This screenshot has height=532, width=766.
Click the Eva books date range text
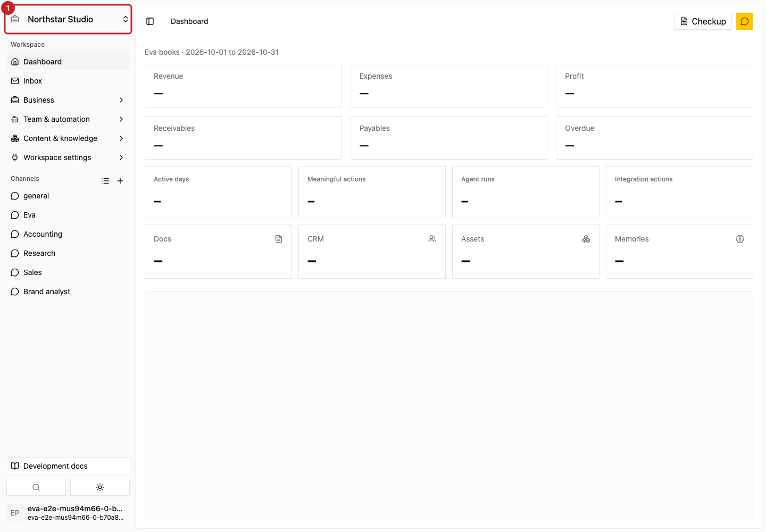pos(212,52)
